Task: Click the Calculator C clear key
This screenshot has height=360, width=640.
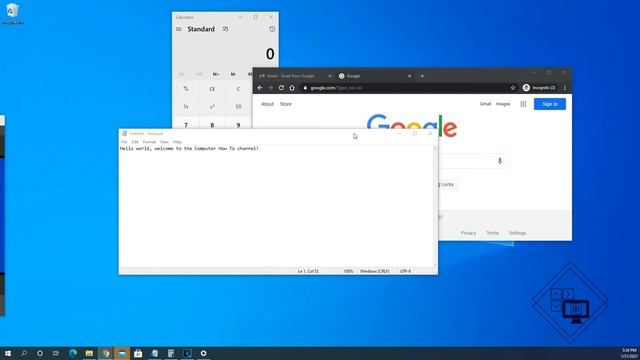Action: point(238,89)
